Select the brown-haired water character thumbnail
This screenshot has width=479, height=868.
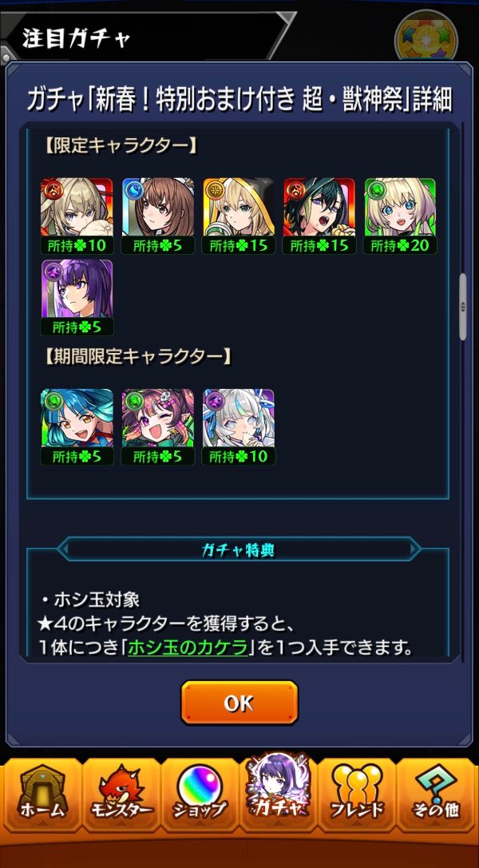(157, 216)
